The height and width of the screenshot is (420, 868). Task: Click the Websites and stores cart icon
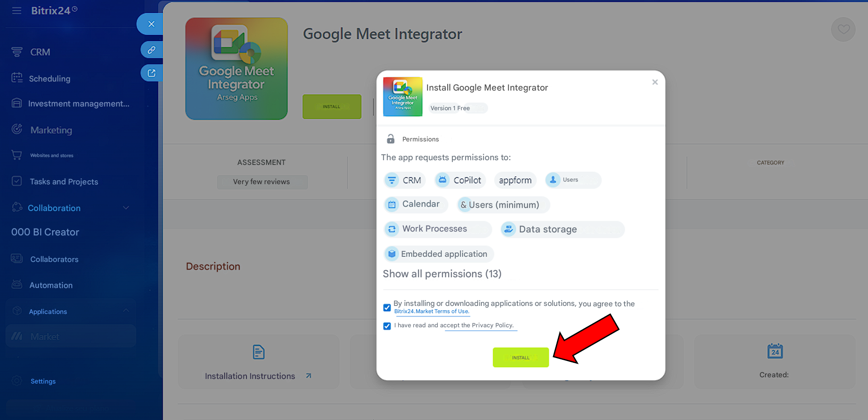[17, 155]
